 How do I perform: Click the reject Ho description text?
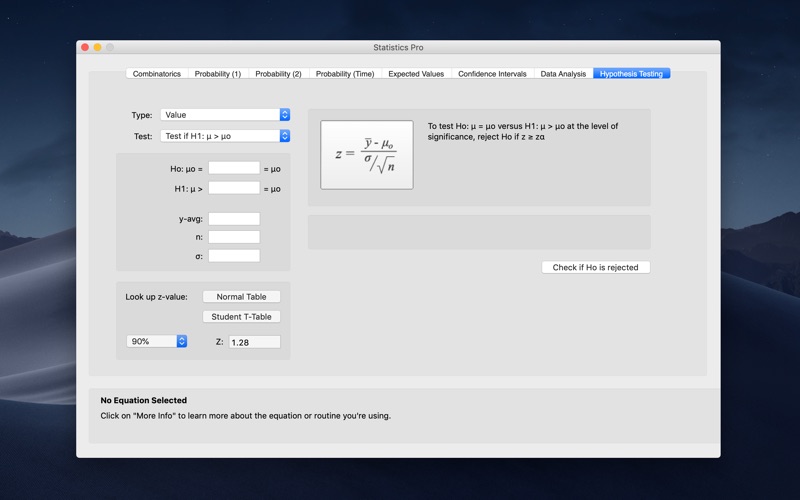pyautogui.click(x=523, y=131)
